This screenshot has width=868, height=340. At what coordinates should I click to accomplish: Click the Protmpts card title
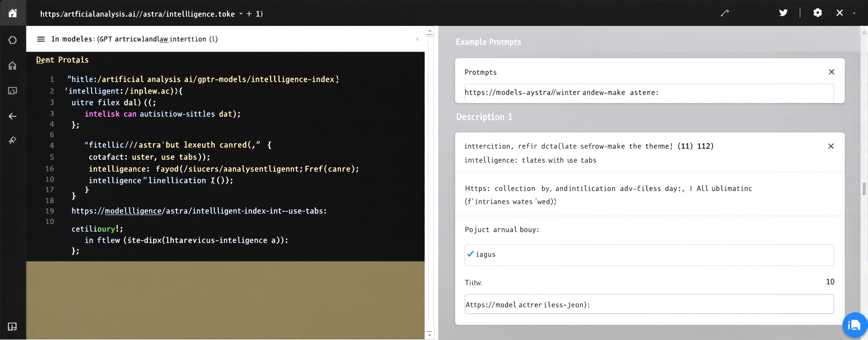pyautogui.click(x=481, y=72)
